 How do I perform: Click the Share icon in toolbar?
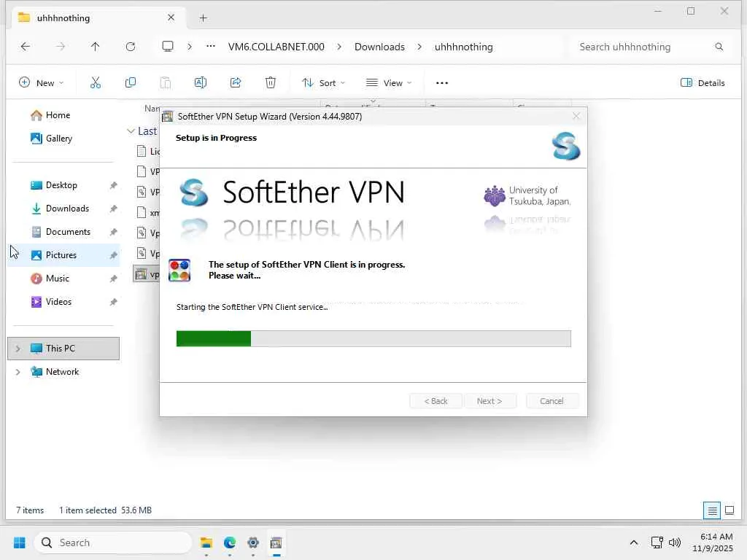coord(236,83)
